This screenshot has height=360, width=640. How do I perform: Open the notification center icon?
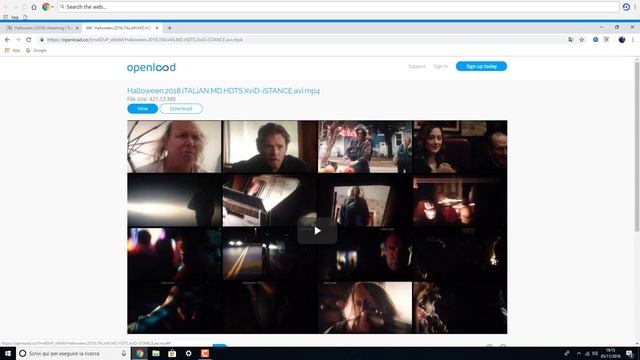[629, 353]
